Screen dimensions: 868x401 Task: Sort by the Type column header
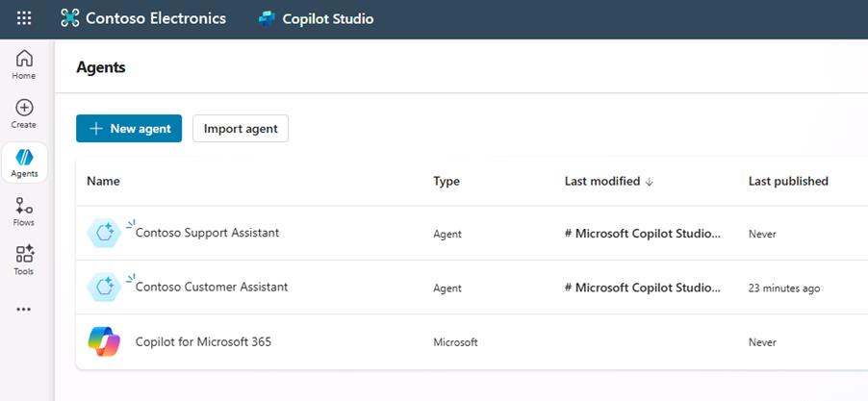click(447, 181)
